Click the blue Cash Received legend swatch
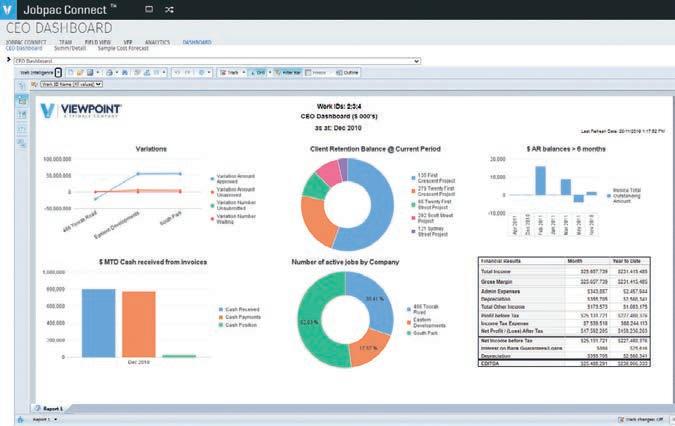Viewport: 675px width, 426px height. 221,309
